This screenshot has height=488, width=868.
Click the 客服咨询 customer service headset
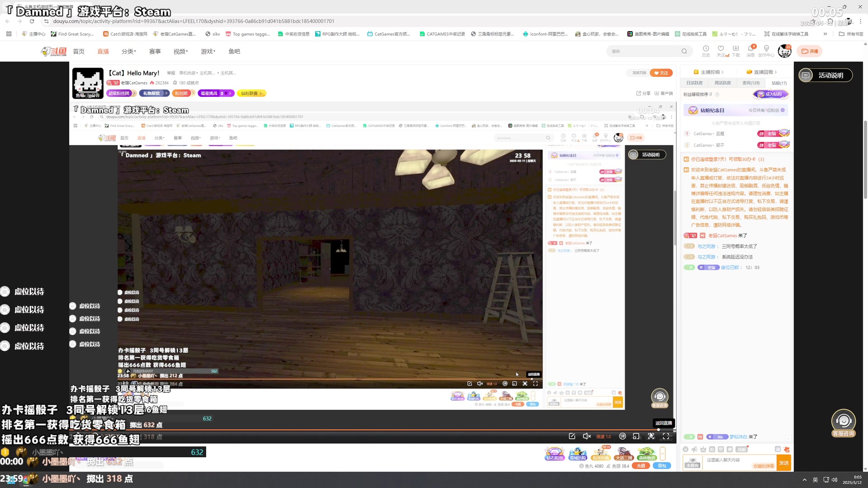844,423
